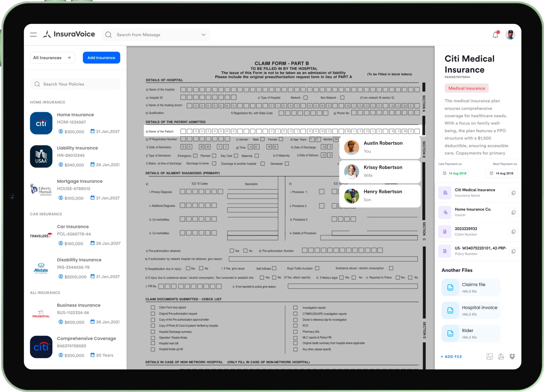
Task: Copy the Citi Medical Insurance name
Action: (x=513, y=193)
